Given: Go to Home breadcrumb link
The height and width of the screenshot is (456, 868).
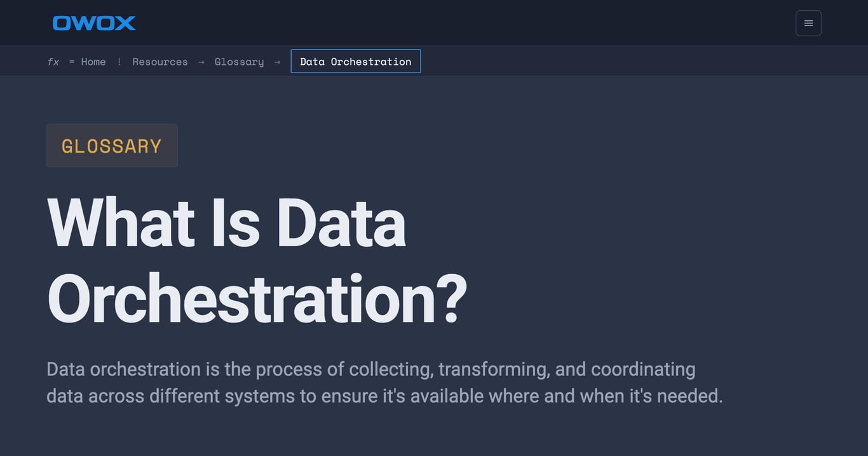Looking at the screenshot, I should coord(93,62).
